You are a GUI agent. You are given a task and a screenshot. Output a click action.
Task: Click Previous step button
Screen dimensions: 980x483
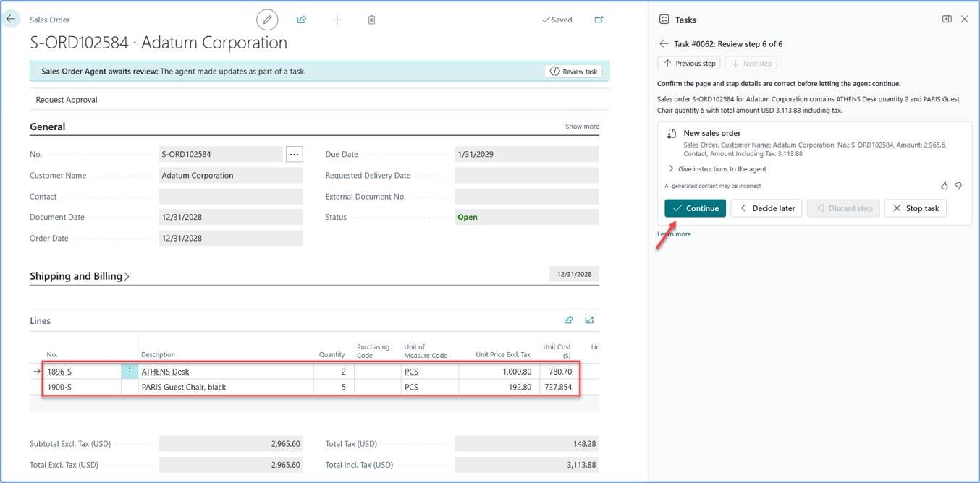tap(688, 64)
